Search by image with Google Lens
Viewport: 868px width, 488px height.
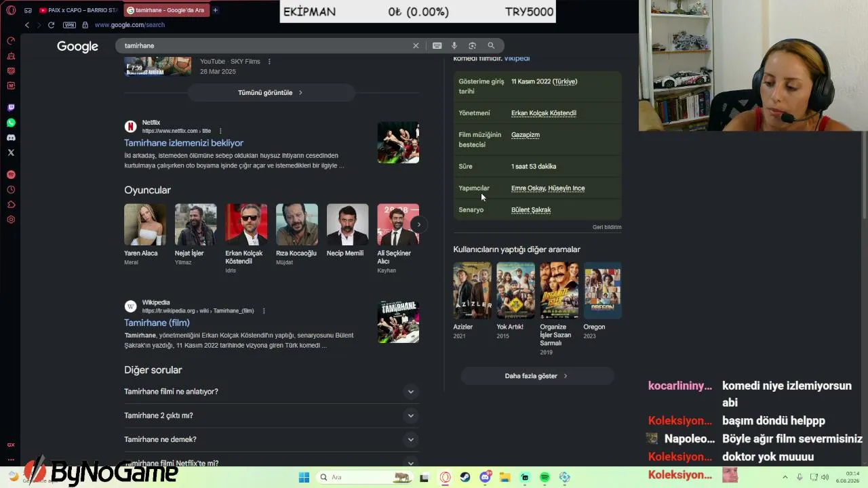473,45
